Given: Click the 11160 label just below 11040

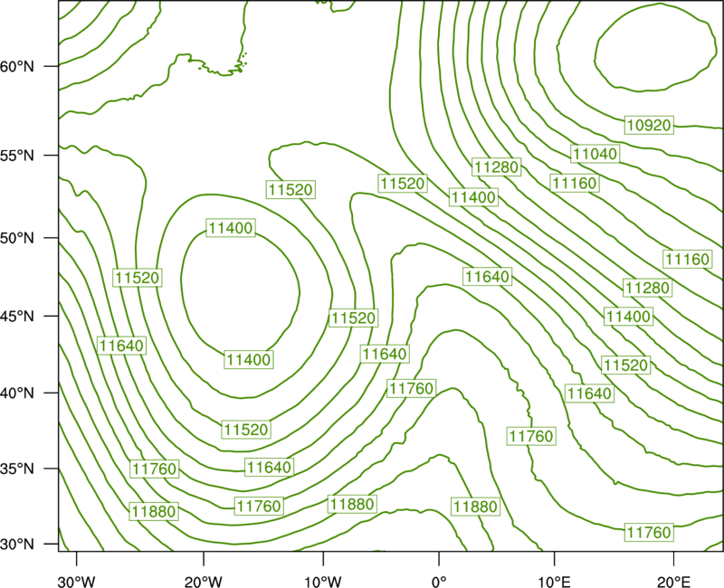Looking at the screenshot, I should point(575,184).
